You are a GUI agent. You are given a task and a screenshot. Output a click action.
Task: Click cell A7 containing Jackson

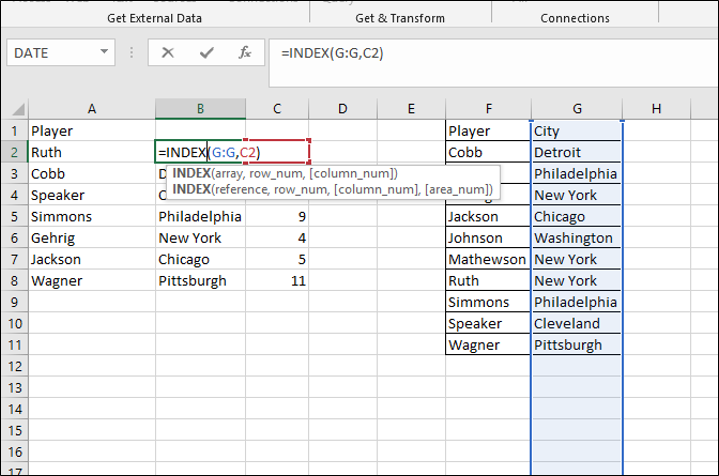tap(92, 259)
